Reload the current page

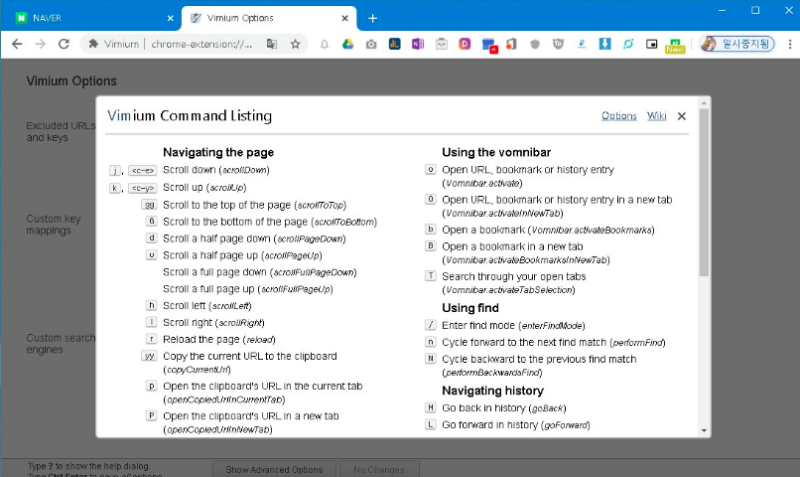click(64, 44)
